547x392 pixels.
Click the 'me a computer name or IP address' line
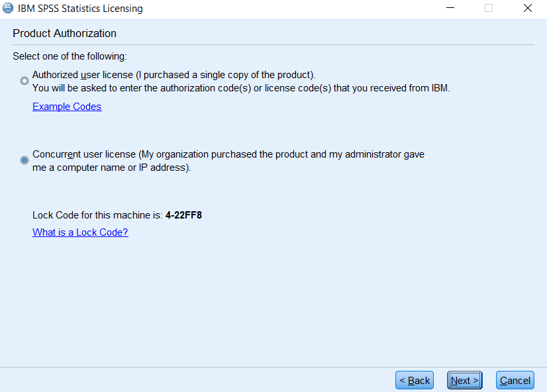tap(112, 168)
